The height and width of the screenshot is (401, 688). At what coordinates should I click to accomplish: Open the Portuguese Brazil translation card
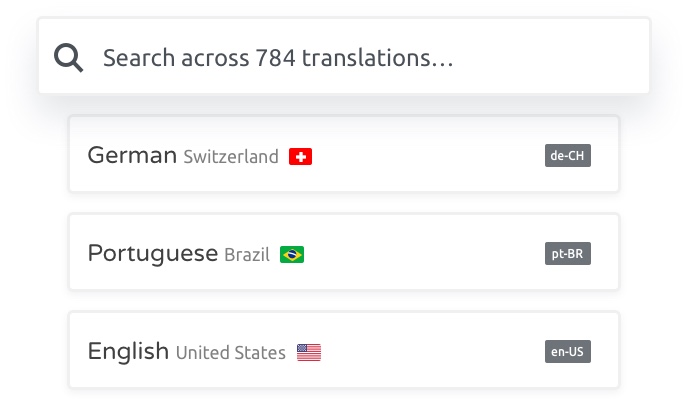(x=344, y=252)
